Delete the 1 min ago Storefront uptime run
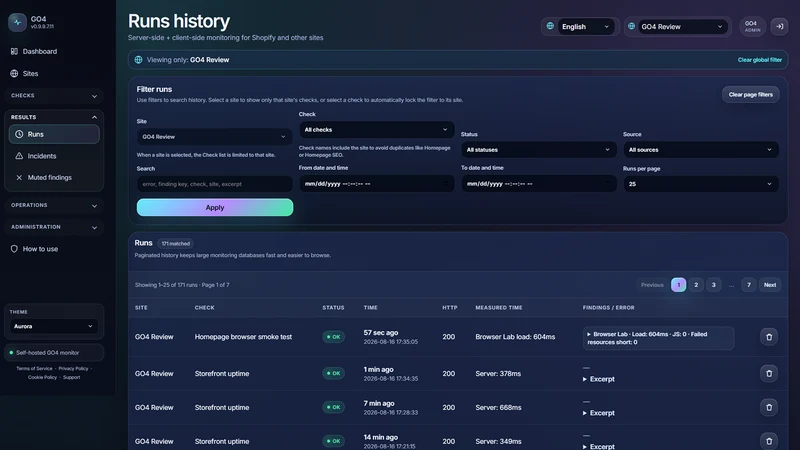 click(768, 373)
